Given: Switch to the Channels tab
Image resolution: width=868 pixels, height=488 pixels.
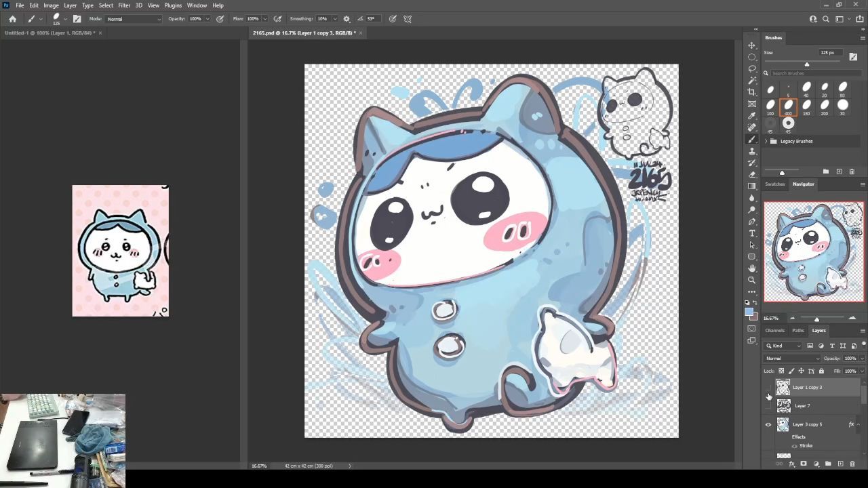Looking at the screenshot, I should 774,331.
